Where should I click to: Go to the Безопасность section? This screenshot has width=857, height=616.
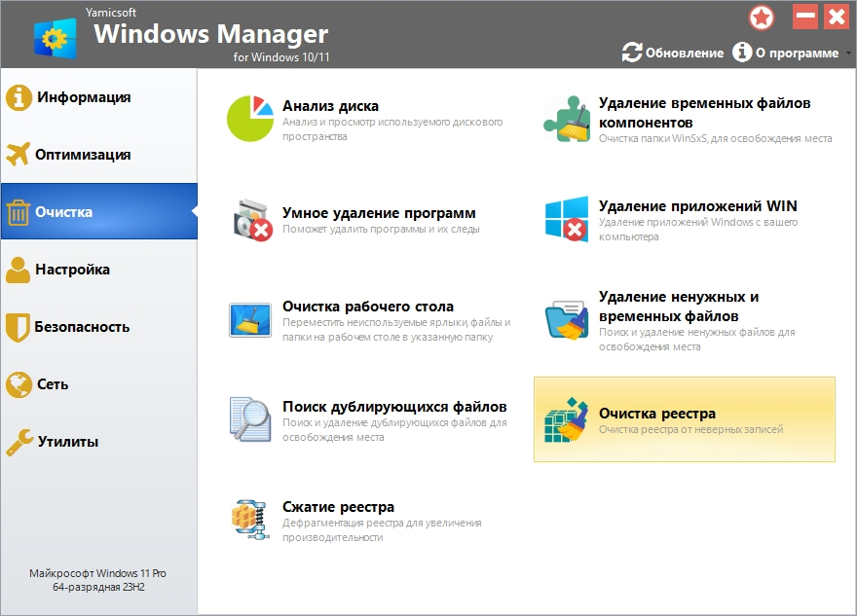coord(82,327)
